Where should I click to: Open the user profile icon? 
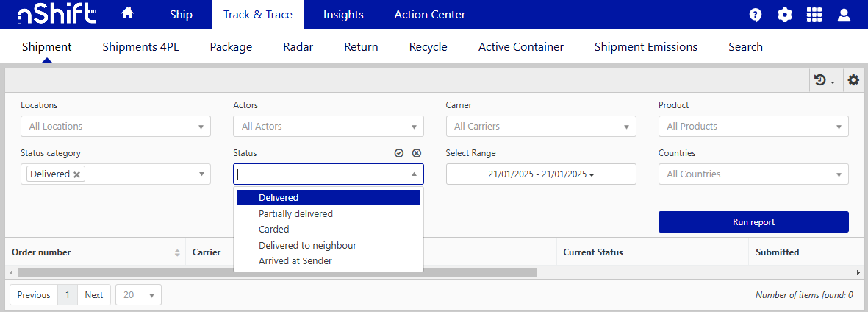click(844, 15)
